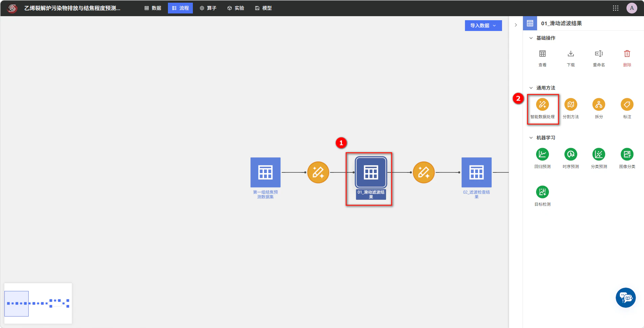
Task: Switch to the 流程 tab
Action: pos(180,8)
